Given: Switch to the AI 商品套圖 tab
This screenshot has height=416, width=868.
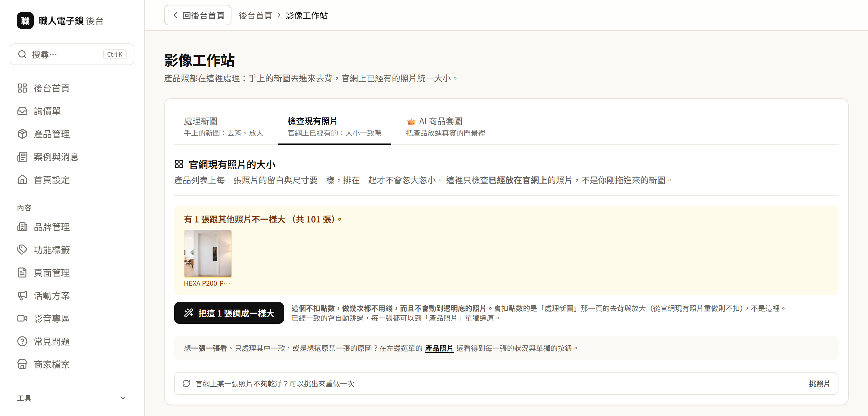Looking at the screenshot, I should pyautogui.click(x=445, y=126).
